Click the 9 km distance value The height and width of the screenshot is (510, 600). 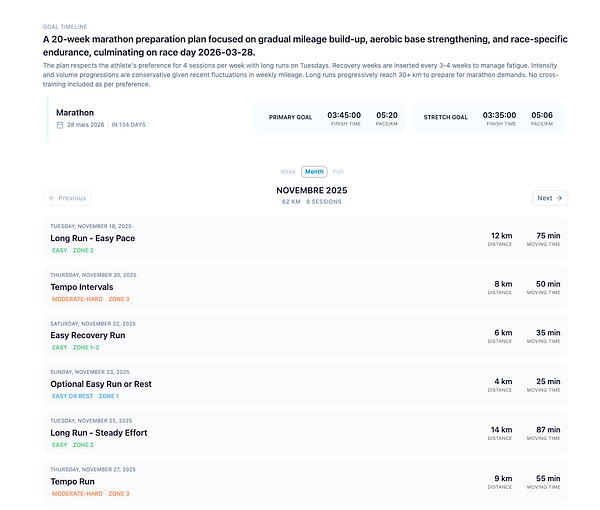click(x=503, y=479)
